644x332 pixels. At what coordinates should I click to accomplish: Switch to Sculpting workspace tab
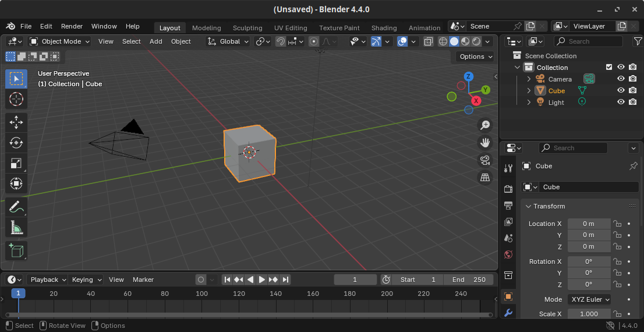247,28
